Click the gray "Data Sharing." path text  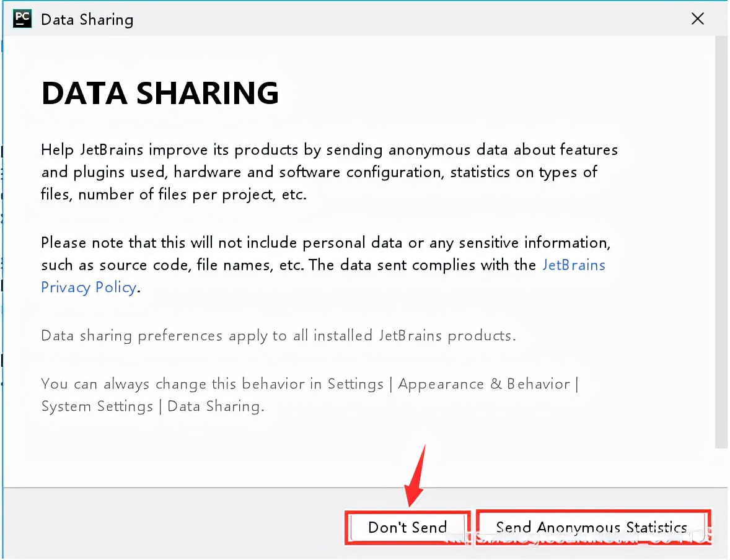(216, 406)
